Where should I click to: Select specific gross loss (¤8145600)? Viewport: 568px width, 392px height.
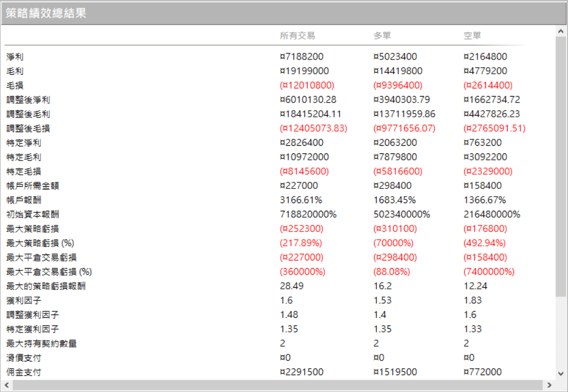click(304, 171)
